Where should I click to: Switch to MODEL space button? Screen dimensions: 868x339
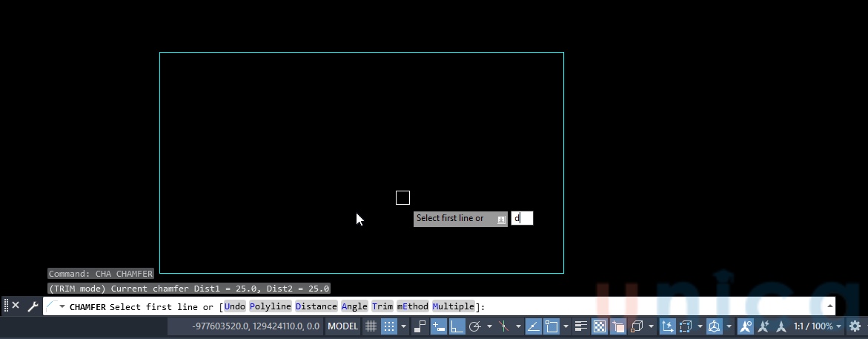pyautogui.click(x=342, y=326)
